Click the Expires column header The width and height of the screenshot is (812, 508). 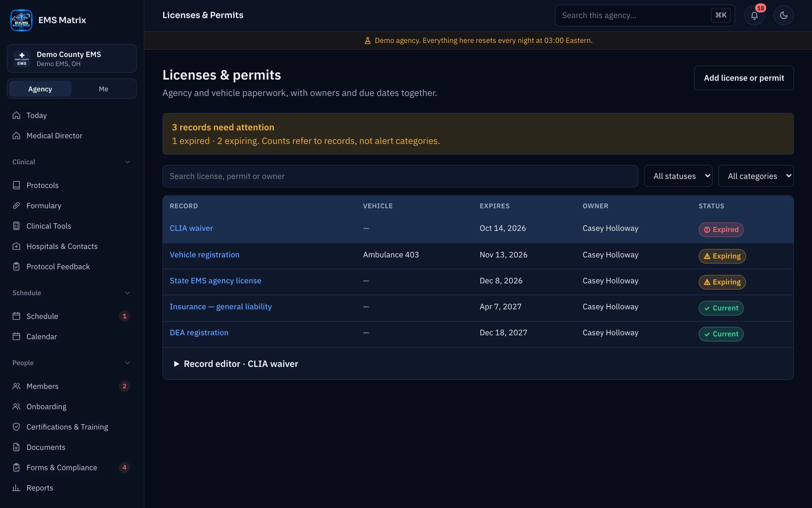[x=494, y=206]
